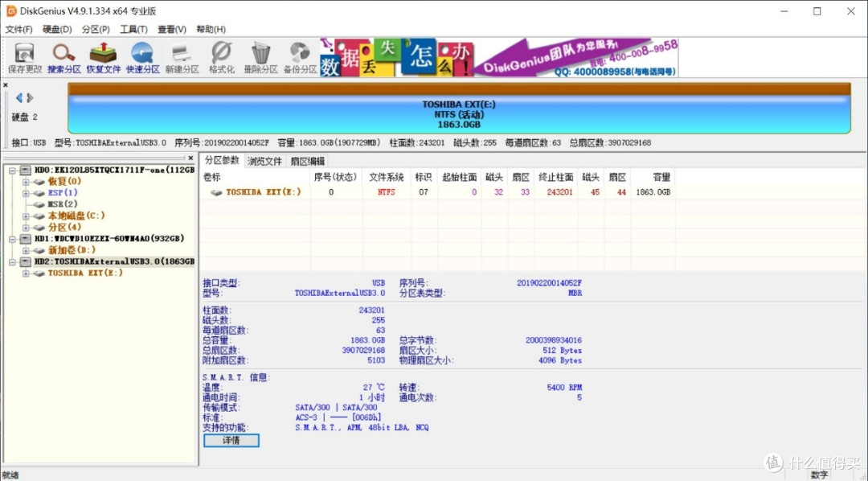Image resolution: width=868 pixels, height=481 pixels.
Task: Select 本地磁盘(C:) label in tree
Action: point(76,216)
